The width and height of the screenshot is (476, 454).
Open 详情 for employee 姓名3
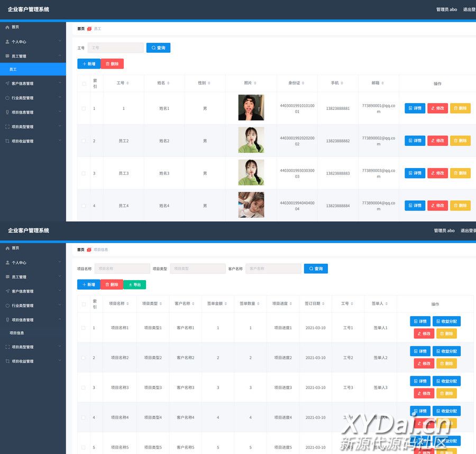pyautogui.click(x=415, y=173)
